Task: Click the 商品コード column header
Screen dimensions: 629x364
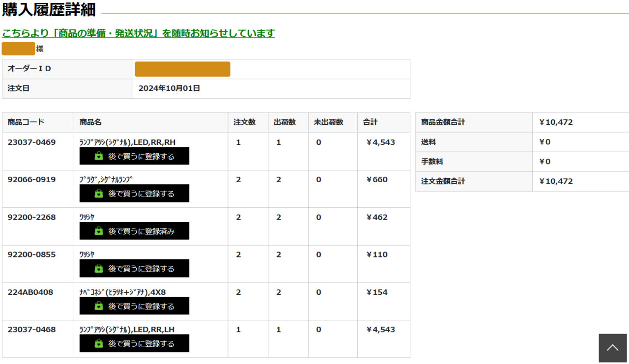Action: click(38, 122)
